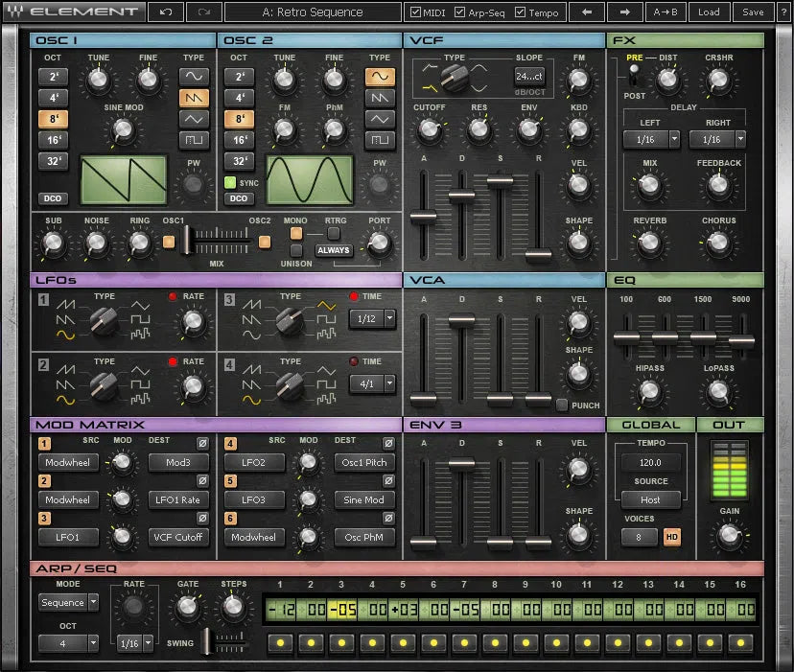Click the Host tempo source selector
Viewport: 794px width, 672px height.
pos(651,499)
